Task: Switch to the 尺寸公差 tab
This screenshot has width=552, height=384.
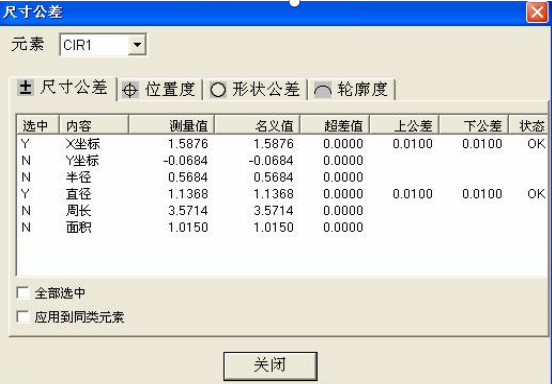Action: click(x=63, y=87)
